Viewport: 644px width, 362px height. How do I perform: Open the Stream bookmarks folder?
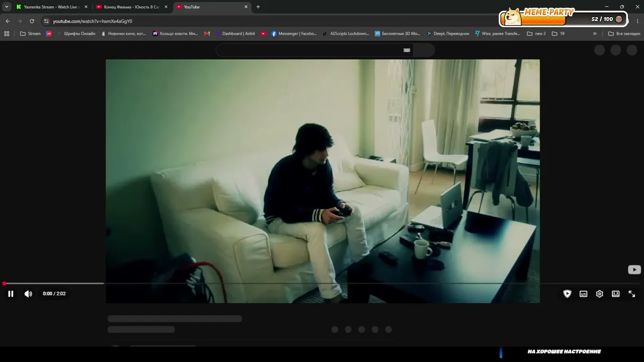pyautogui.click(x=30, y=34)
